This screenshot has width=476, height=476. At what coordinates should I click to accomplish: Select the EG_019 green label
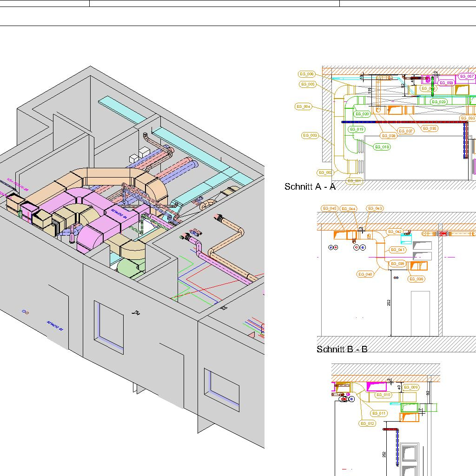coord(357,129)
